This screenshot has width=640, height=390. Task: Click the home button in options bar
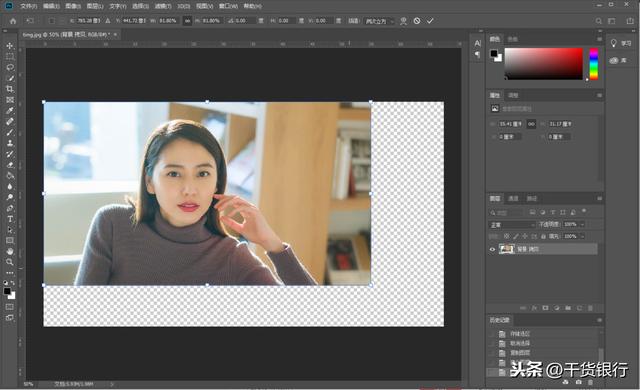13,21
